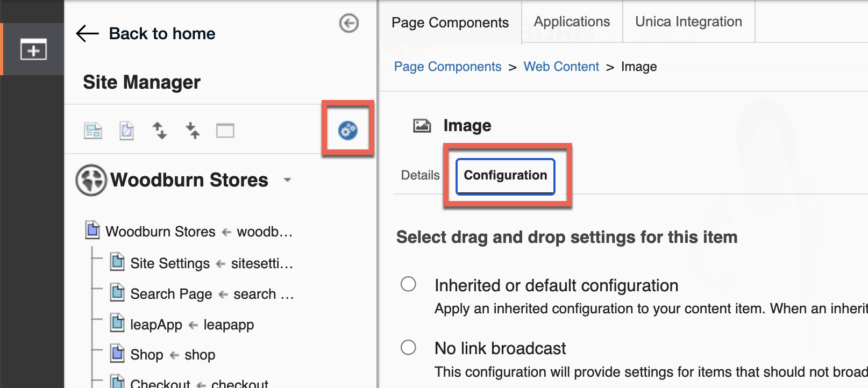Screen dimensions: 868x388
Task: Open the Unica Integration tab
Action: click(x=689, y=21)
